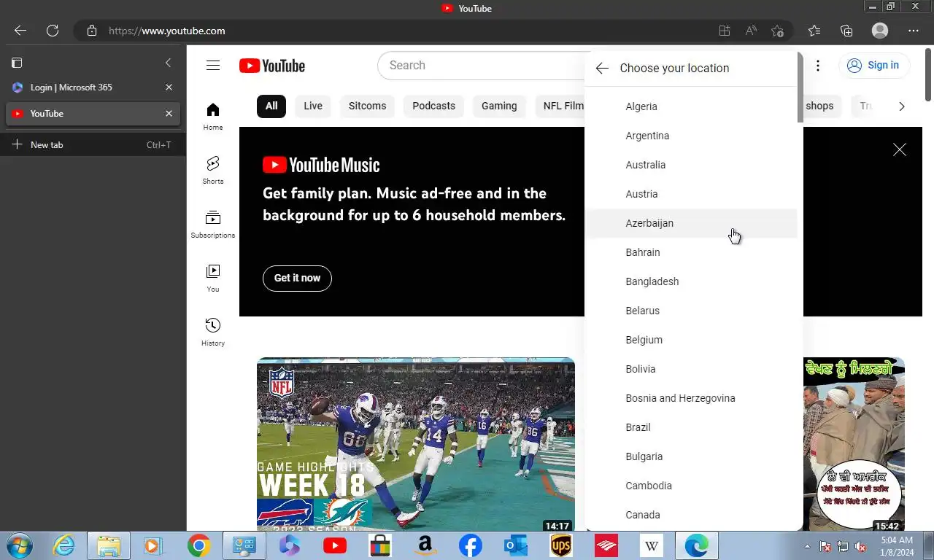This screenshot has height=560, width=934.
Task: Go back with browser back arrow
Action: (20, 31)
